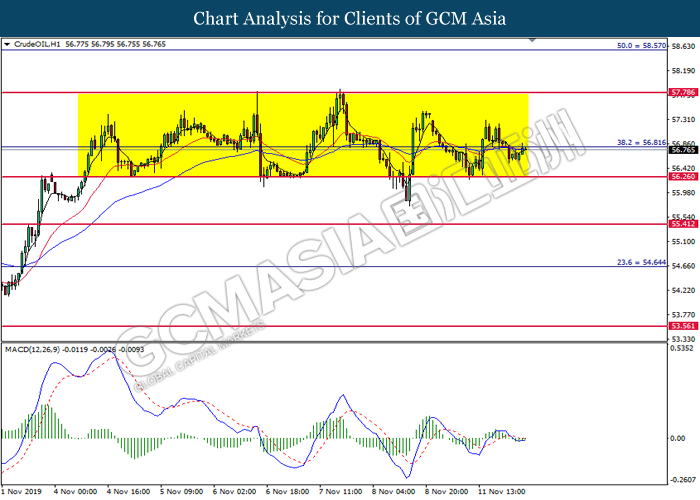This screenshot has height=500, width=700.
Task: Select the 53.561 red price label
Action: [683, 326]
